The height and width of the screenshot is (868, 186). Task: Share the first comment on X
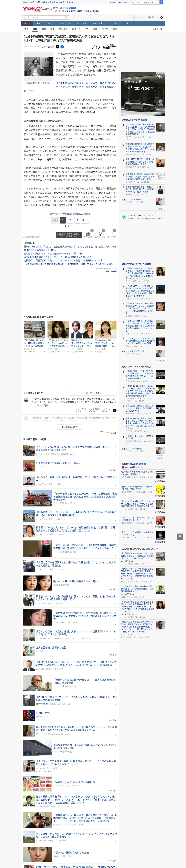coord(114,410)
